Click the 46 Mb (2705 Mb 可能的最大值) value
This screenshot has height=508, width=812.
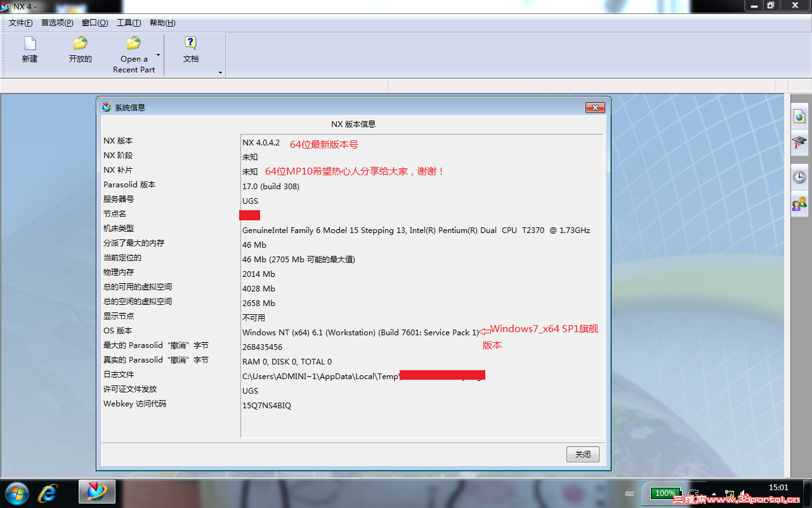point(299,260)
